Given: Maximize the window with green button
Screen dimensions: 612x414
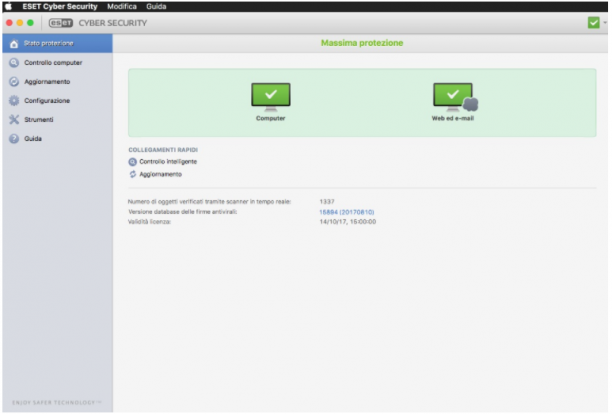Looking at the screenshot, I should coord(30,23).
